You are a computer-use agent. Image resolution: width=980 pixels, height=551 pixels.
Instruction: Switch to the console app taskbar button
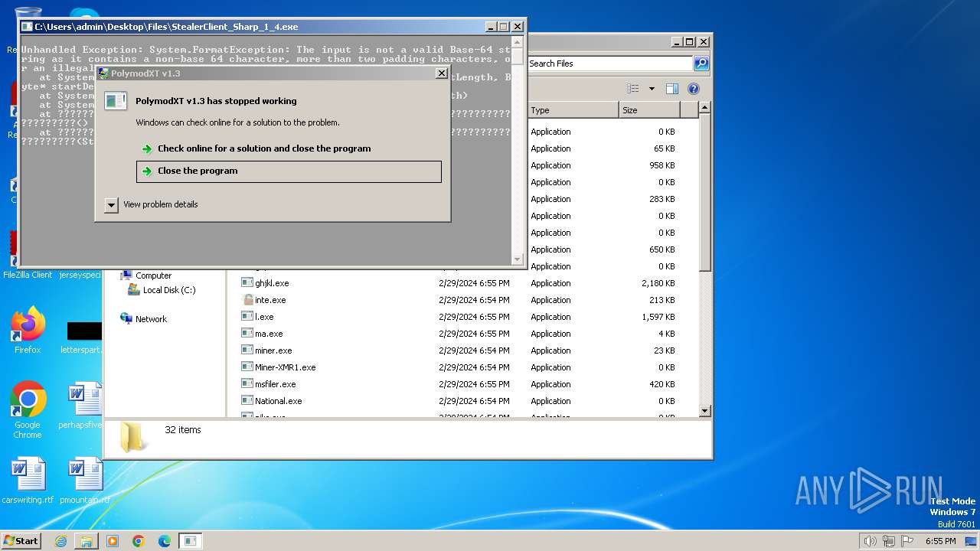(190, 541)
